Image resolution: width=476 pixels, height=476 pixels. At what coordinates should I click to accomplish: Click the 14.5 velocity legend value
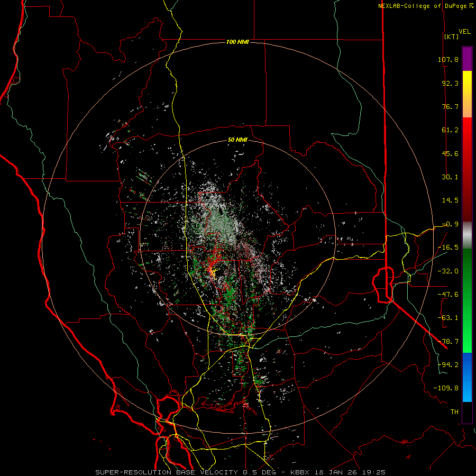(x=450, y=200)
